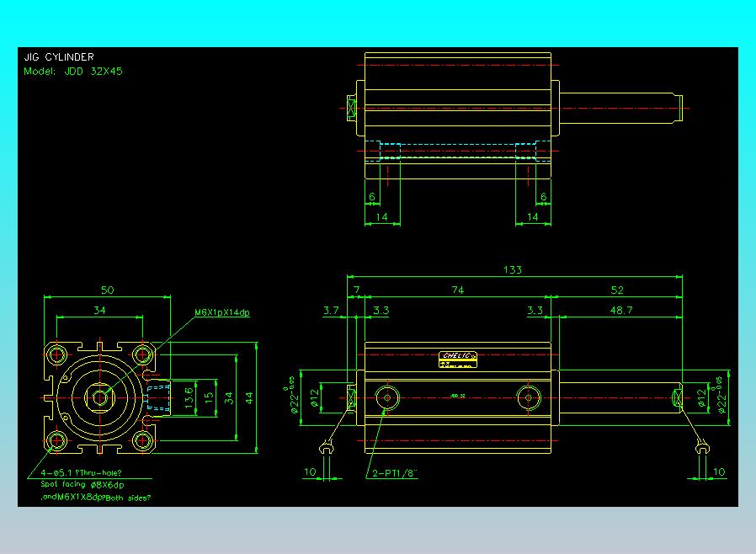Select the 'Spot facing φ8X6dp' note
Image resolution: width=756 pixels, height=554 pixels.
[x=82, y=485]
